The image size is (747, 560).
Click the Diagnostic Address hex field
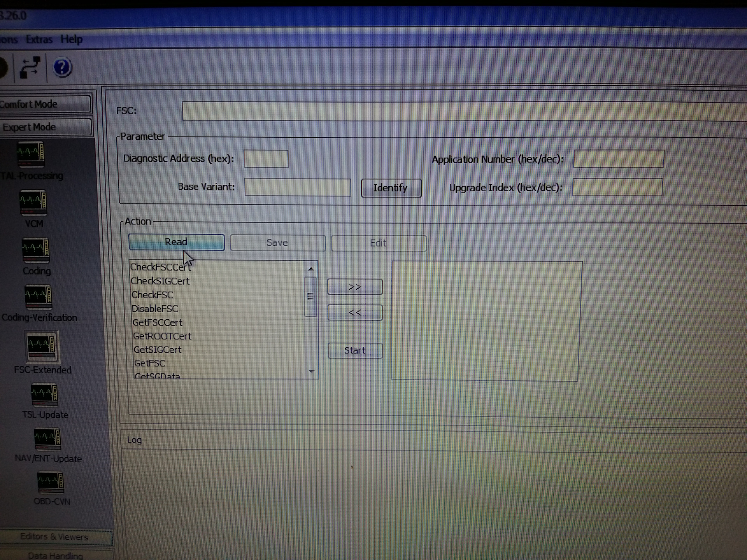[266, 159]
